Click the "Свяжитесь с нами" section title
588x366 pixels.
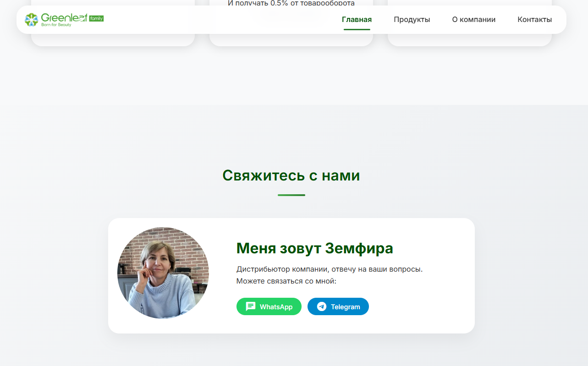coord(291,175)
